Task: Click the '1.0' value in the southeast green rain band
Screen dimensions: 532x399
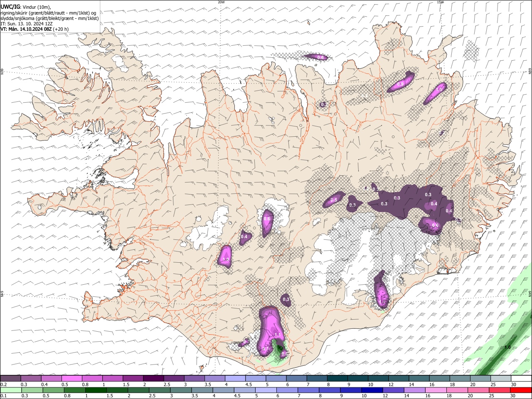Action: (507, 347)
